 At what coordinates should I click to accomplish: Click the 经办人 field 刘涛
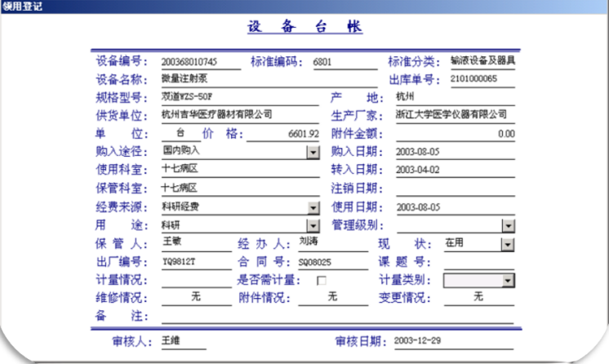tap(333, 243)
